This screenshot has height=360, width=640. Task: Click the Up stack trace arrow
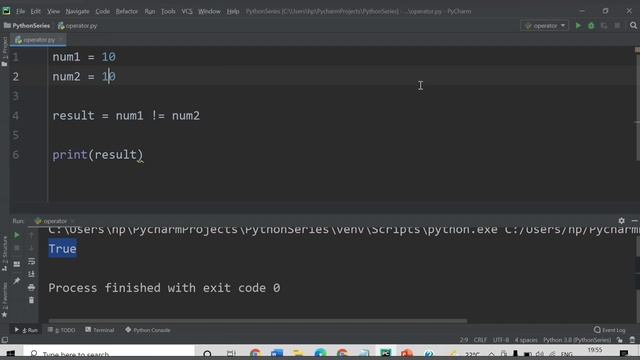tap(31, 235)
